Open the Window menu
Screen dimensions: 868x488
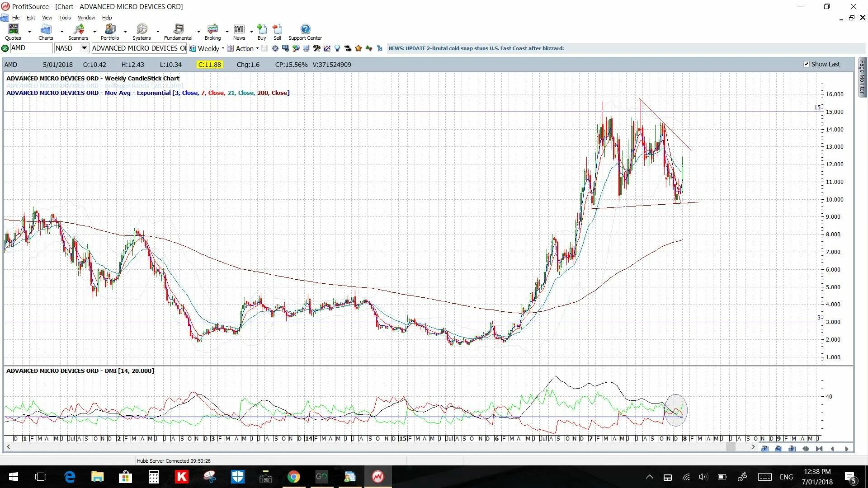click(86, 18)
